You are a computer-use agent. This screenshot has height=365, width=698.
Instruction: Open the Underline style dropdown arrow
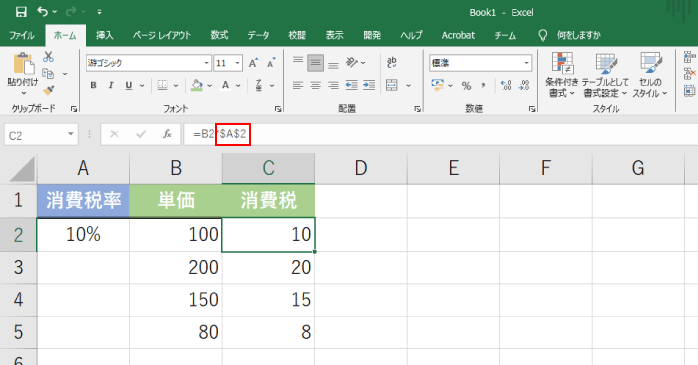pos(142,85)
